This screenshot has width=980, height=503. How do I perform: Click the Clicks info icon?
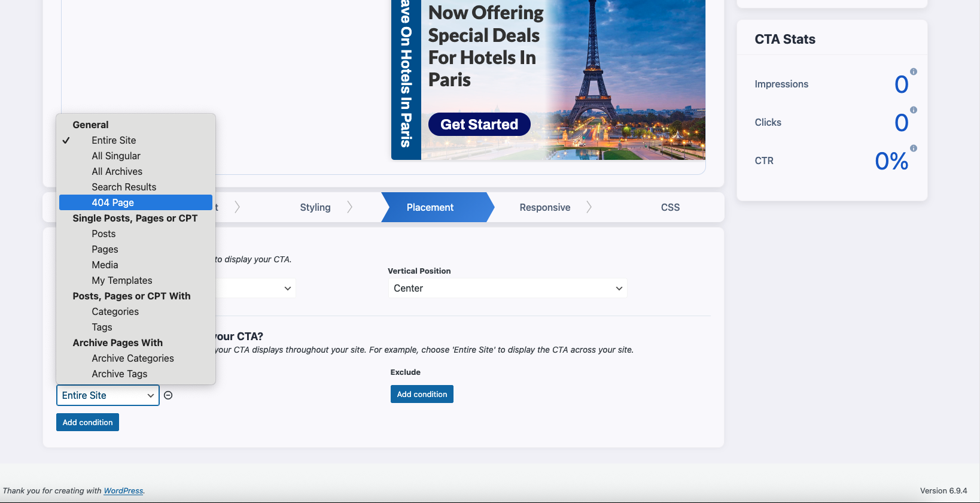(913, 110)
